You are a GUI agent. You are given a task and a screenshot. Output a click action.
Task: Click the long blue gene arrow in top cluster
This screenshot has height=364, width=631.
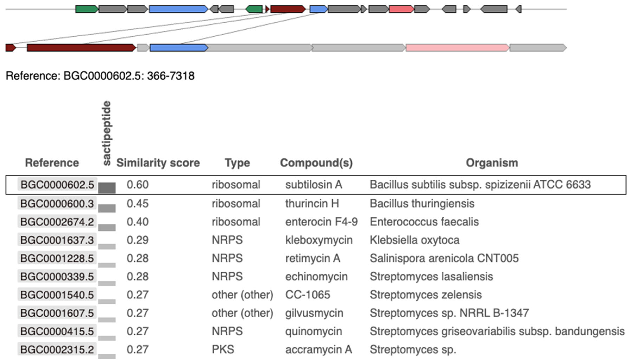(x=178, y=9)
